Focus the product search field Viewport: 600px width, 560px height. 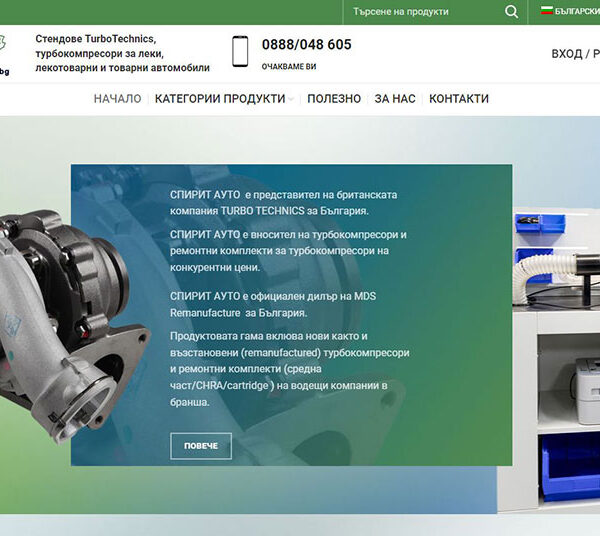[x=420, y=12]
